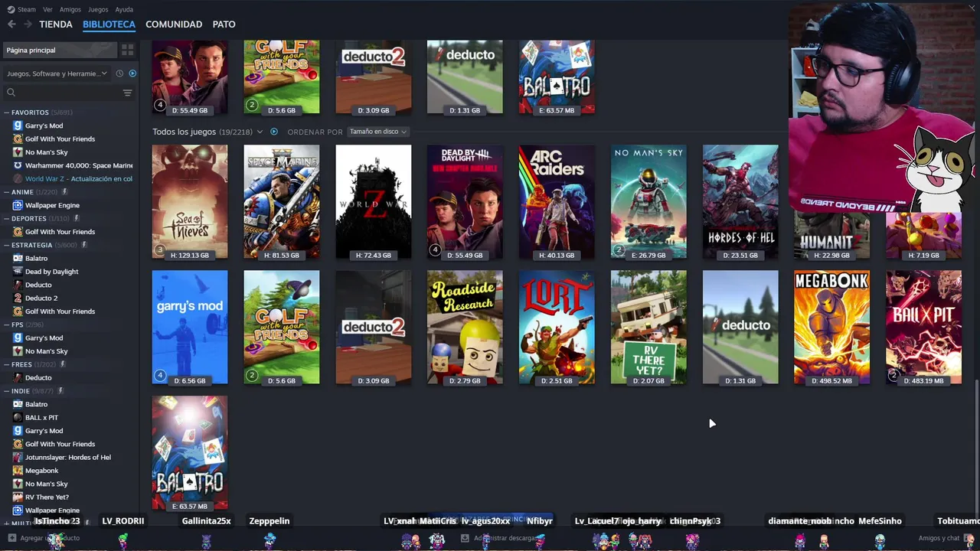This screenshot has width=980, height=551.
Task: Collapse the ANIME category
Action: coord(7,192)
